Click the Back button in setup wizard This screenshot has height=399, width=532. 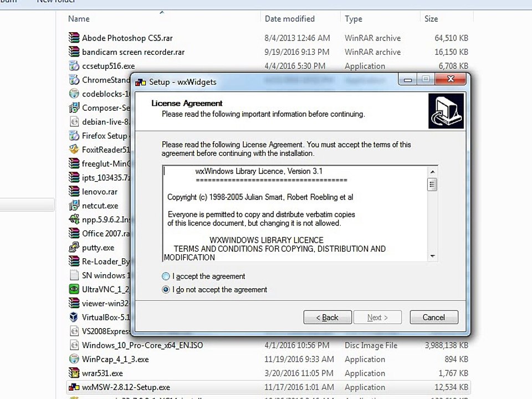(x=328, y=317)
